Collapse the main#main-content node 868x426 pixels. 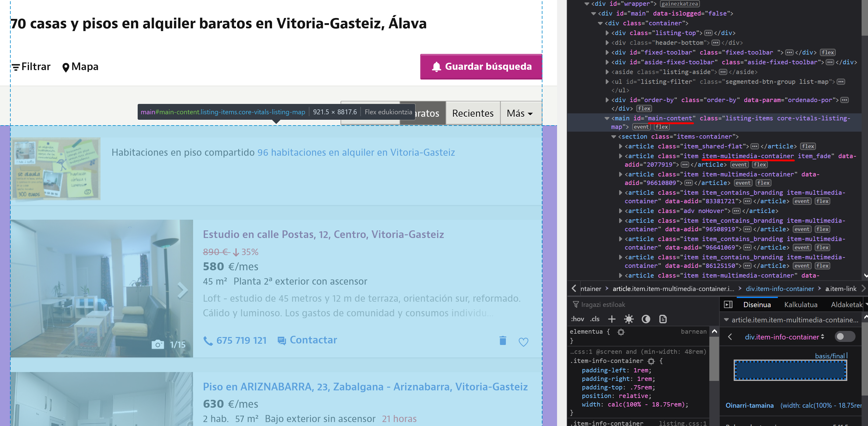pyautogui.click(x=607, y=119)
